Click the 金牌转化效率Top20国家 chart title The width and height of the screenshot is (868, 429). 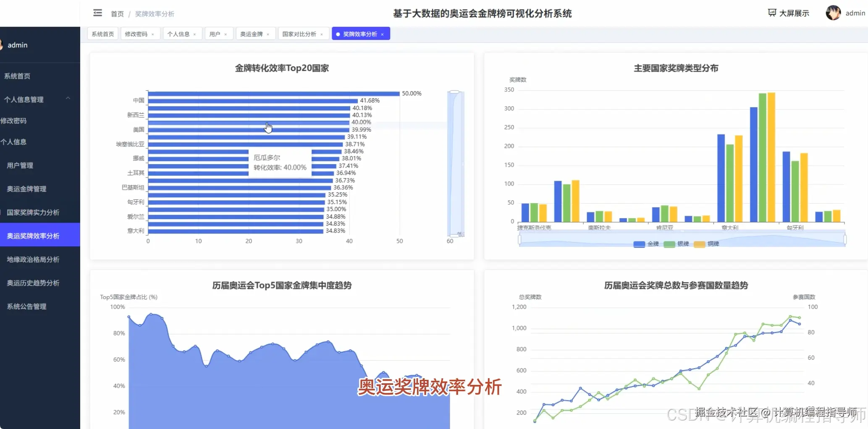point(282,68)
